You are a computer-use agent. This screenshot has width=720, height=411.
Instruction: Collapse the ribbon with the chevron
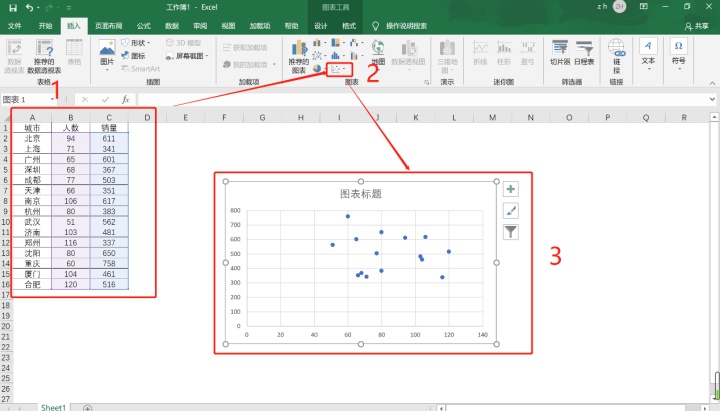(x=712, y=83)
